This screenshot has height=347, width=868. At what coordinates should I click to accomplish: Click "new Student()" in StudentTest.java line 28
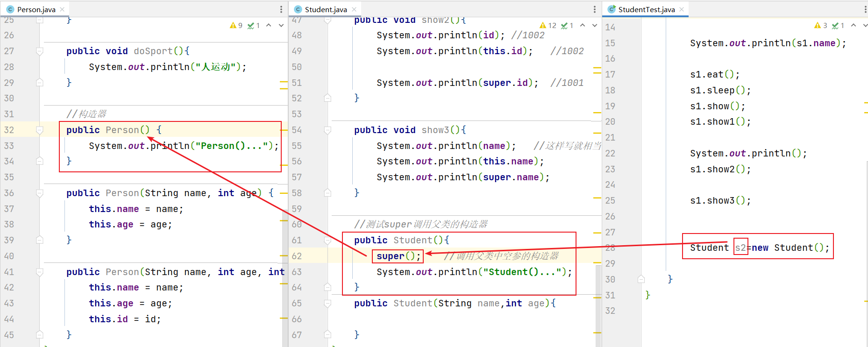(x=788, y=248)
